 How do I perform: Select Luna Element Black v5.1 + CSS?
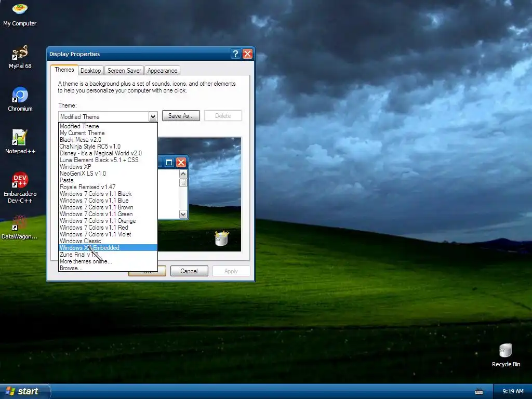pyautogui.click(x=108, y=160)
